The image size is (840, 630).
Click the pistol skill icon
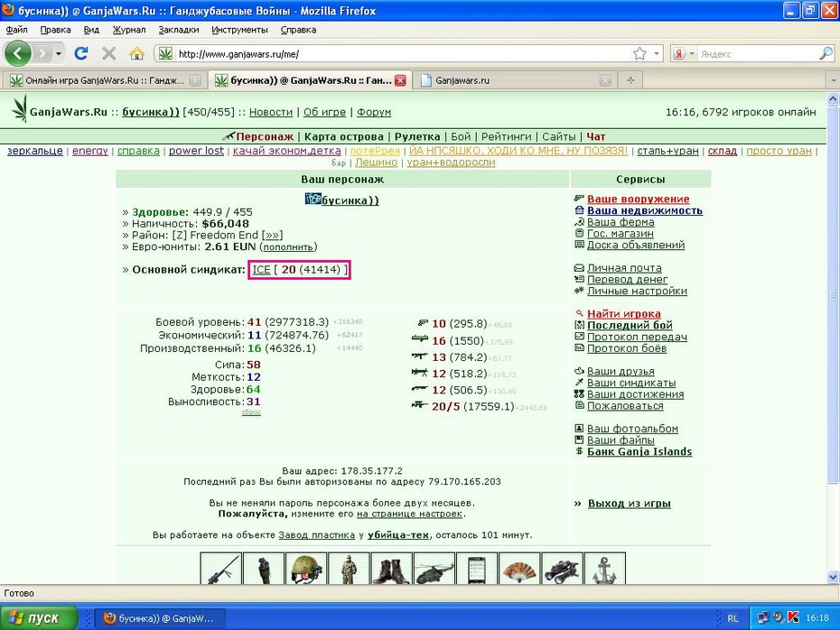pos(423,323)
